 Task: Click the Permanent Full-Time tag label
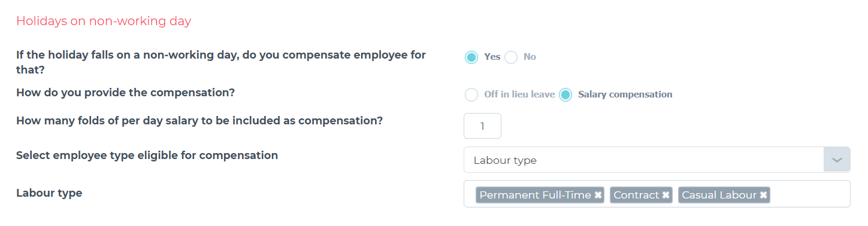535,196
